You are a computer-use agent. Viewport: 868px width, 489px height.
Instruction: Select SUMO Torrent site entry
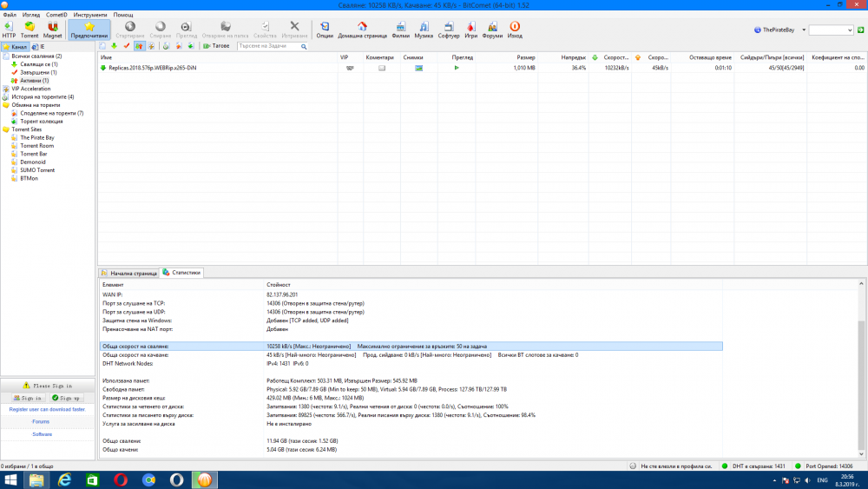pyautogui.click(x=37, y=170)
